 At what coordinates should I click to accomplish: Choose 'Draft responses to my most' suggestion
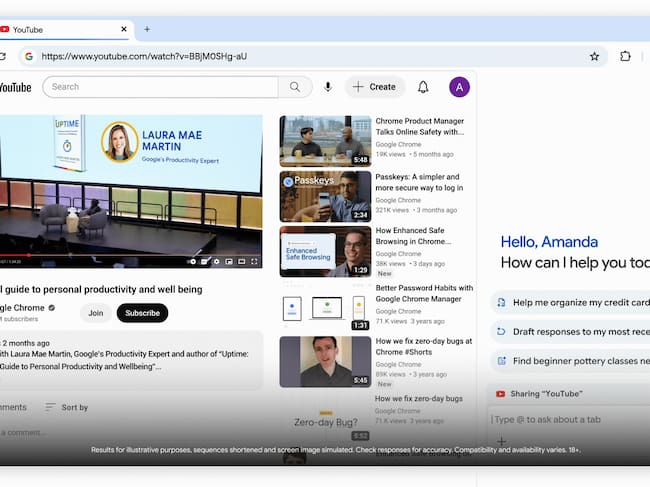570,332
